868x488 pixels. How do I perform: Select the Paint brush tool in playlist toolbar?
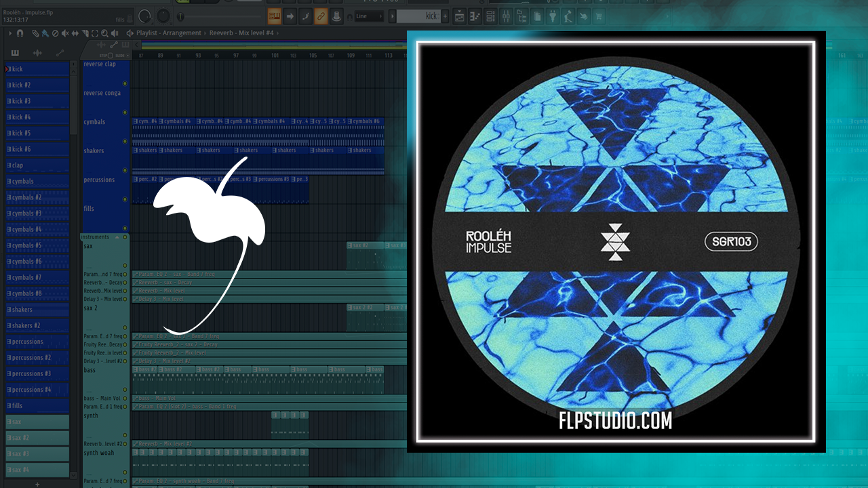click(x=45, y=33)
